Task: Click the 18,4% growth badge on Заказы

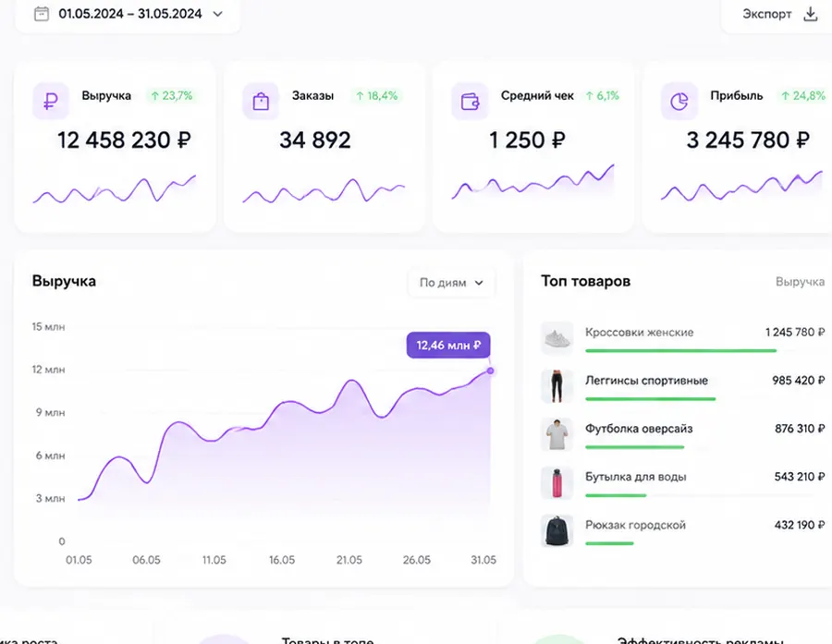Action: point(377,96)
